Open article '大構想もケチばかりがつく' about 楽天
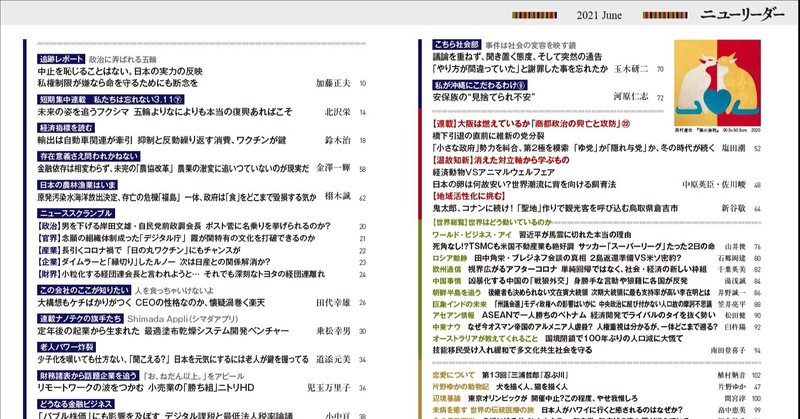Image resolution: width=800 pixels, height=419 pixels. click(151, 303)
